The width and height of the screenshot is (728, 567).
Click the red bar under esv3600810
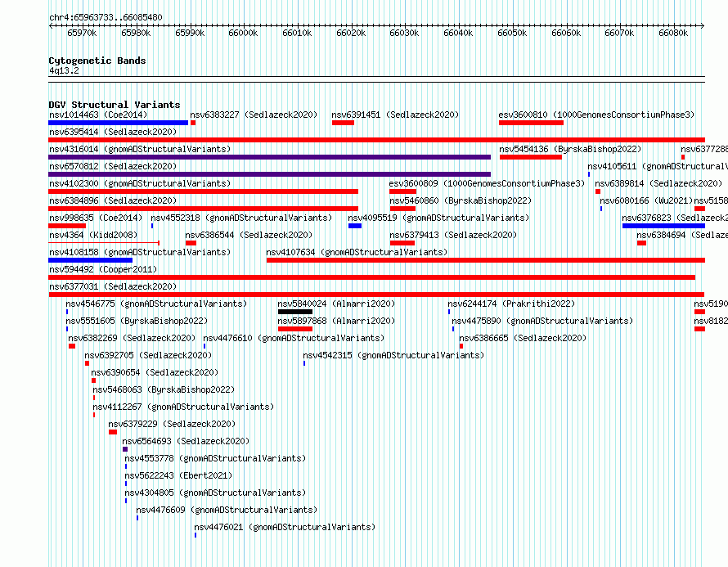pyautogui.click(x=531, y=123)
